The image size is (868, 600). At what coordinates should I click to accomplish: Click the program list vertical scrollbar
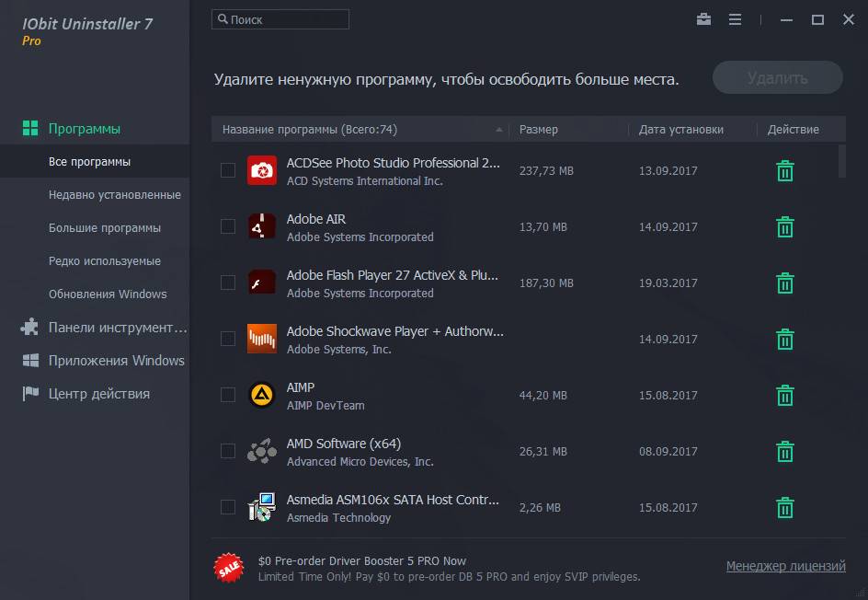point(842,160)
